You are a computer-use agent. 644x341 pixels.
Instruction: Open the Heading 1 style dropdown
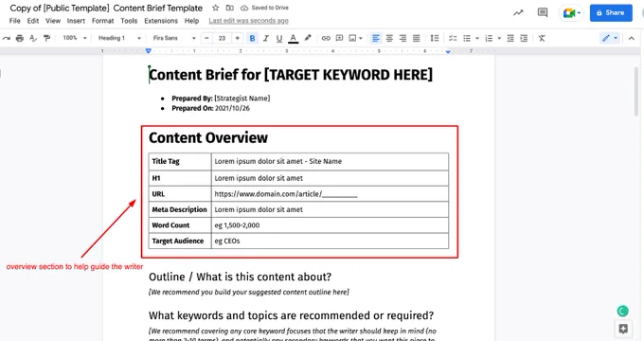tap(119, 38)
